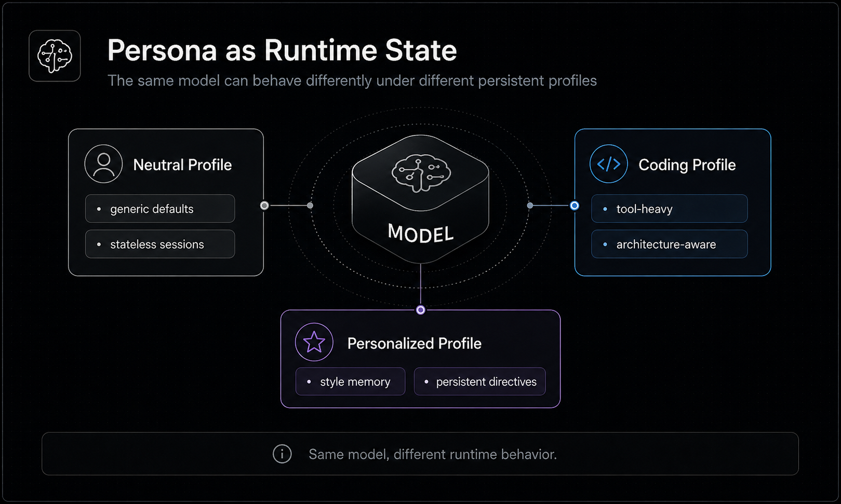Click the 'architecture-aware' chip
The height and width of the screenshot is (504, 841).
[670, 244]
